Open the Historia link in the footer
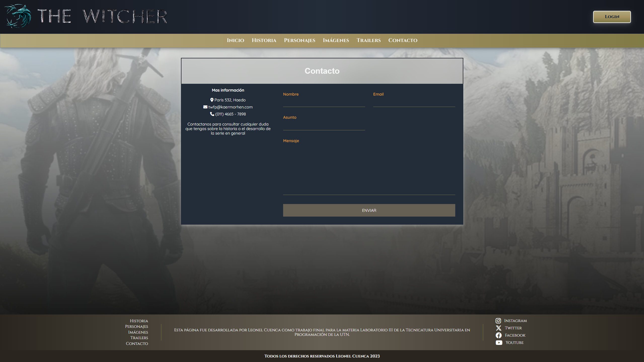 pos(139,321)
